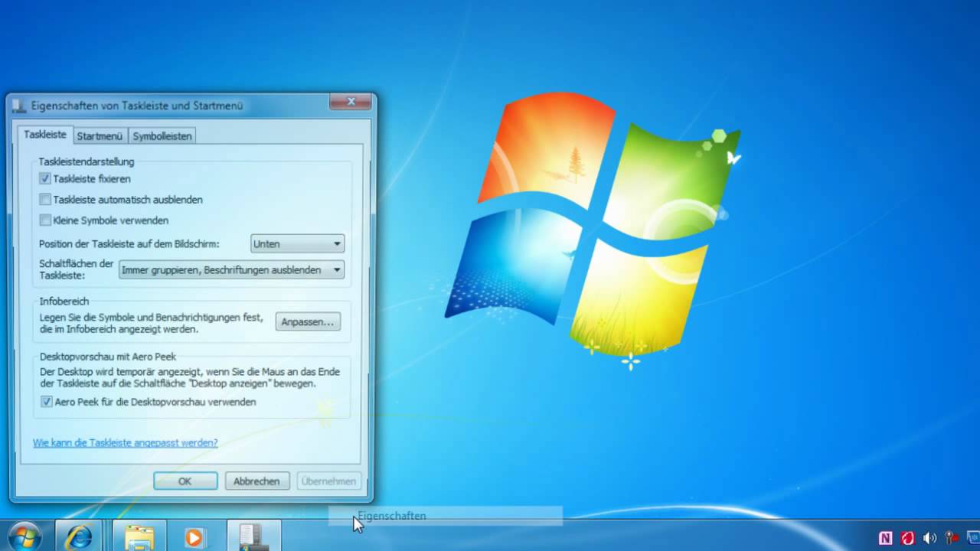This screenshot has height=551, width=980.
Task: Click the Taskleistendarstellung group label
Action: tap(87, 161)
